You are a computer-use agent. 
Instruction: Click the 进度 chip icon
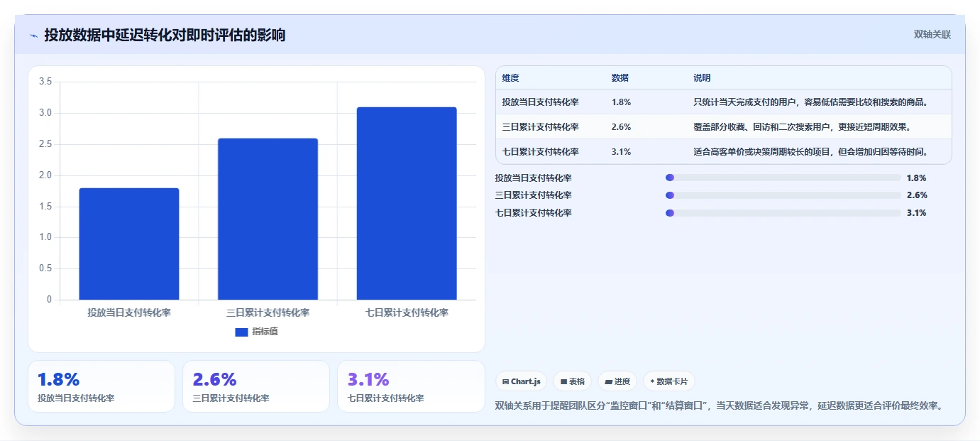(608, 382)
